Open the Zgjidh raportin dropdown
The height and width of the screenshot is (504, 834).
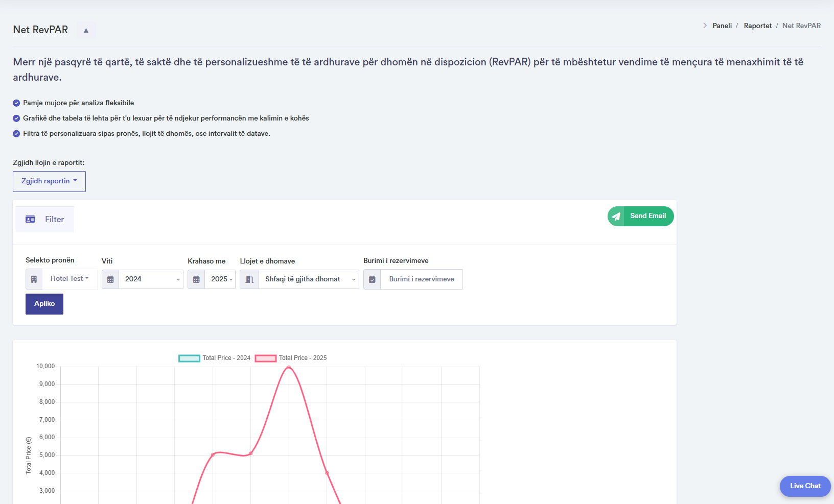[x=49, y=181]
